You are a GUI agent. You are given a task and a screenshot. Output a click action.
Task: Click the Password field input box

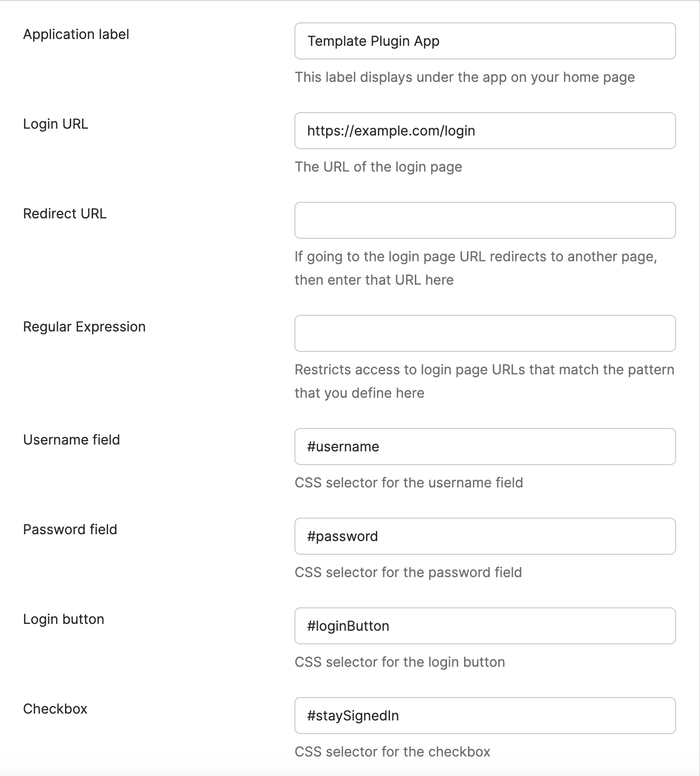coord(485,536)
